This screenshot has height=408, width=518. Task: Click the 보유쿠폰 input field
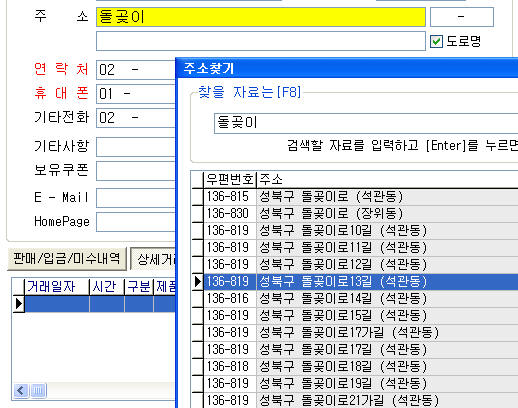(x=136, y=171)
